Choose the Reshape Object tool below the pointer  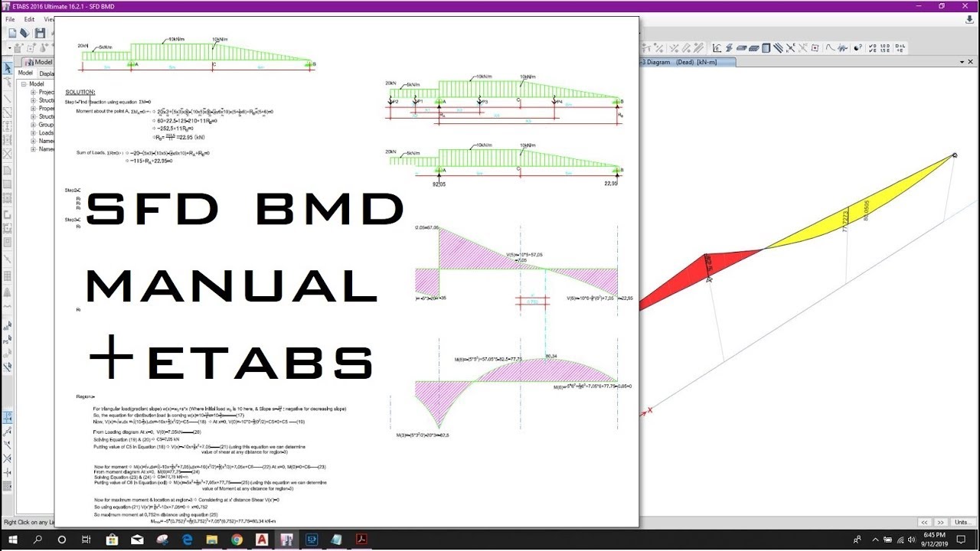(8, 82)
